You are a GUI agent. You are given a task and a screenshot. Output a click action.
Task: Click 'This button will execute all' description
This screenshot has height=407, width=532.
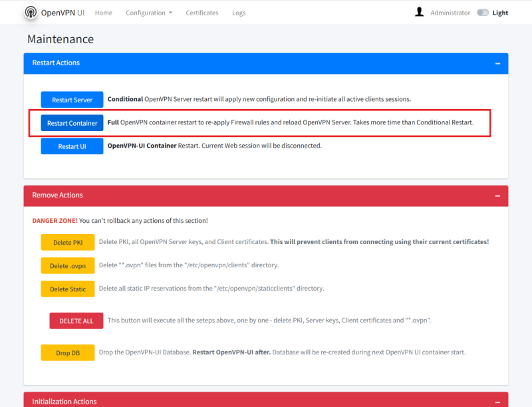click(x=269, y=320)
